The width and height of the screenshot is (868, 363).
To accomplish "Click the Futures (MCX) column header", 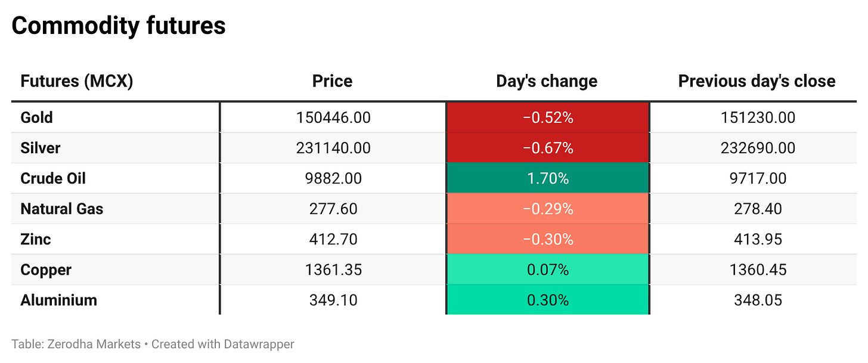I will [76, 81].
